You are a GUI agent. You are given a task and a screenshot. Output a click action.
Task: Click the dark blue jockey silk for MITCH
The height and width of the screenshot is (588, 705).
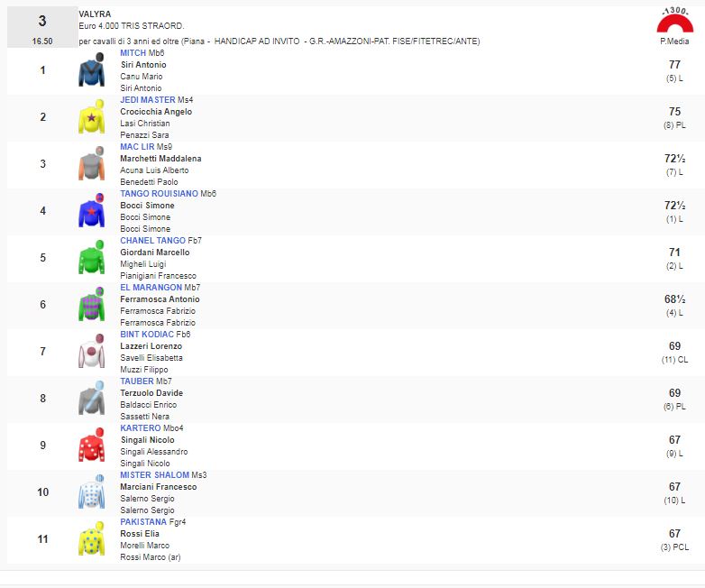pos(91,70)
